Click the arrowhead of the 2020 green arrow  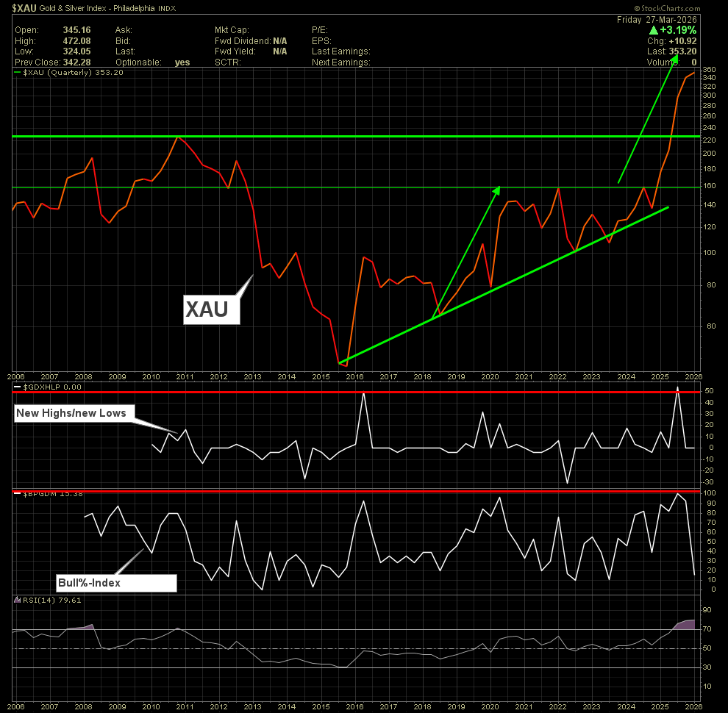click(496, 191)
